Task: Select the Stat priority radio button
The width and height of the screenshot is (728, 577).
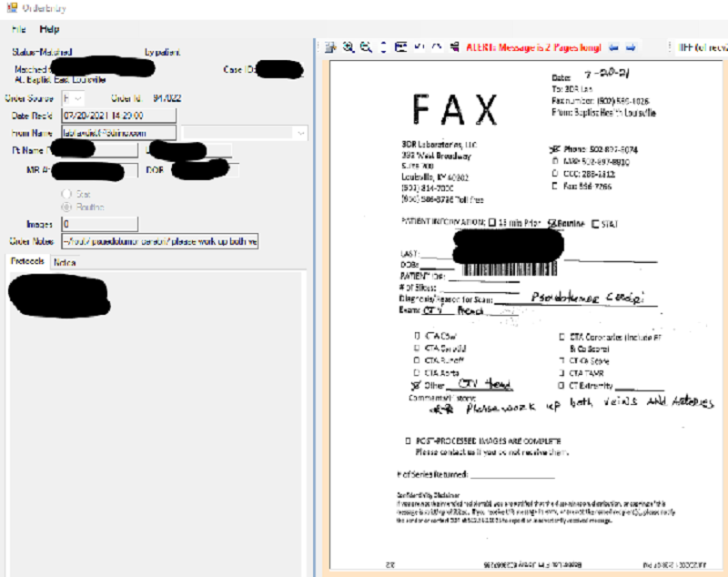Action: click(66, 194)
